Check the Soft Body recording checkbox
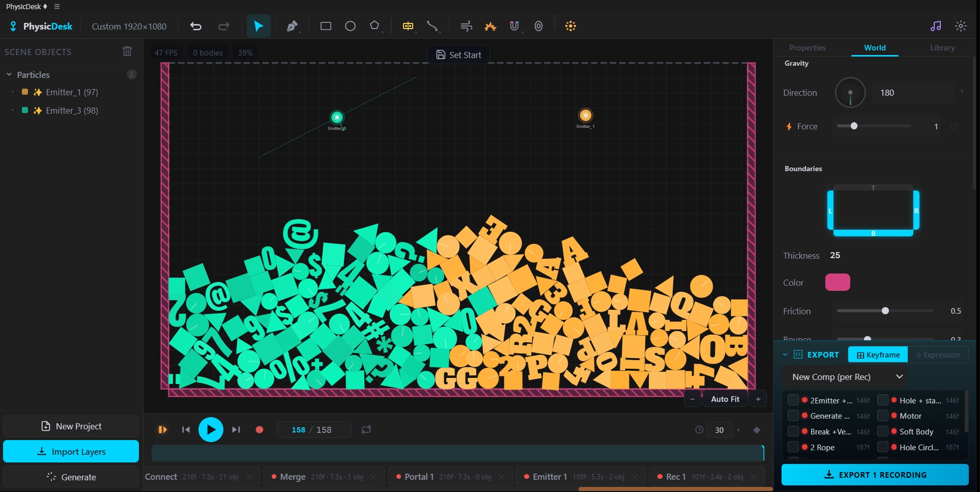This screenshot has height=492, width=980. pos(883,431)
